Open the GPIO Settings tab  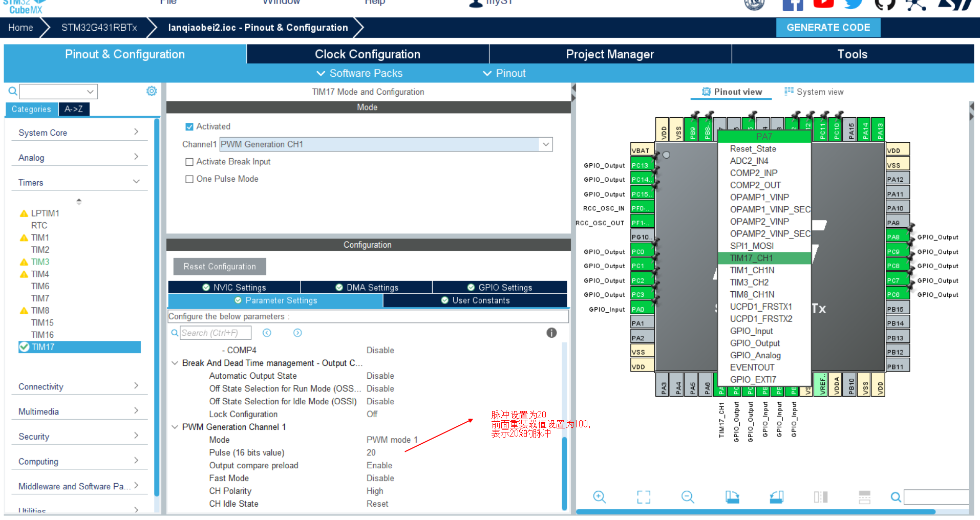coord(500,287)
